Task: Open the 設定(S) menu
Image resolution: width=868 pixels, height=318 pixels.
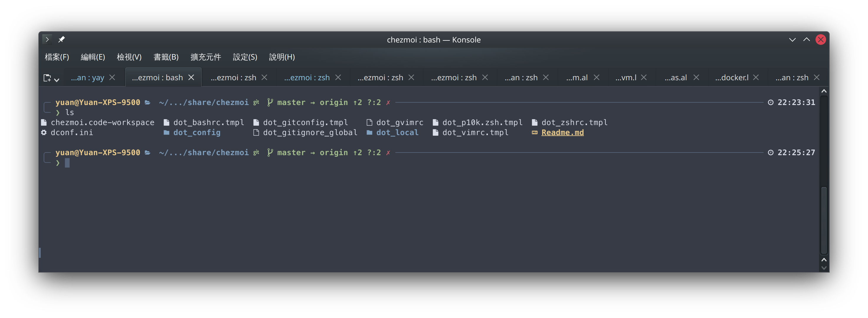Action: click(x=245, y=57)
